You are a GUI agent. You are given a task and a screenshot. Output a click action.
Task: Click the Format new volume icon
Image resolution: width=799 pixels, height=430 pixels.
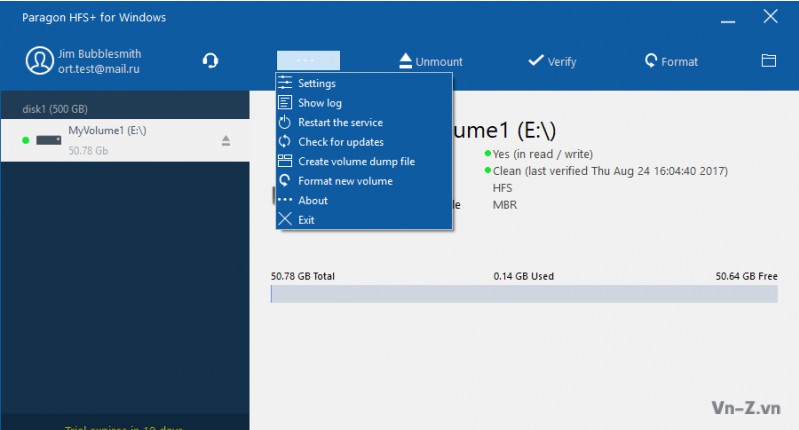point(285,180)
